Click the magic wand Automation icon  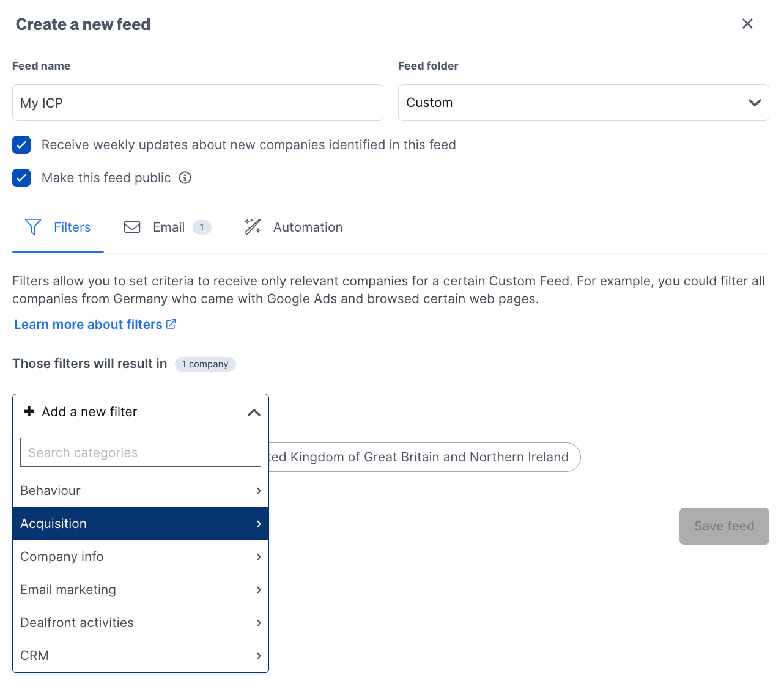point(253,227)
